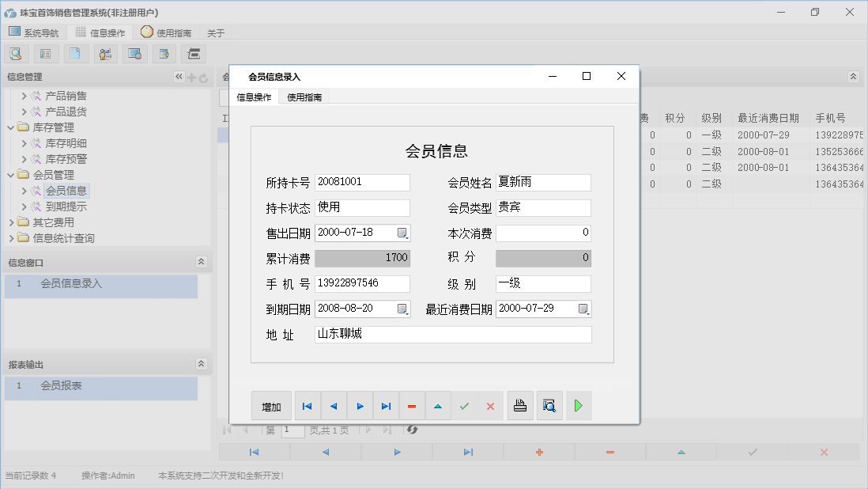Select the delete record minus icon
The image size is (868, 489).
pyautogui.click(x=412, y=405)
